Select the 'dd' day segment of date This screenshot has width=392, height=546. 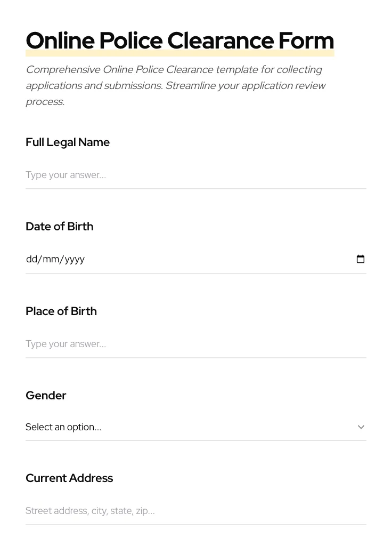[31, 259]
